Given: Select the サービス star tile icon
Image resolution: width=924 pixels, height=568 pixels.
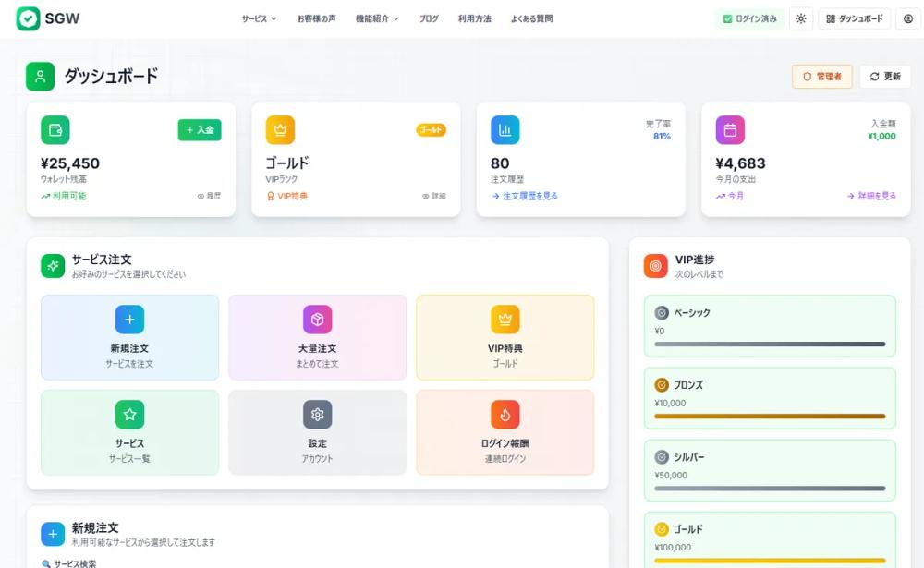Looking at the screenshot, I should coord(129,414).
